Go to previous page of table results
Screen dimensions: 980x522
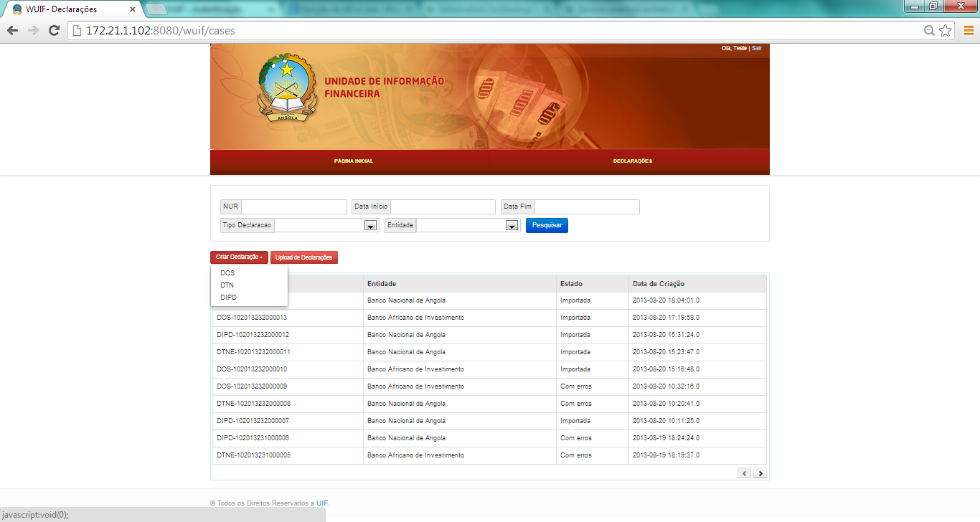tap(744, 473)
